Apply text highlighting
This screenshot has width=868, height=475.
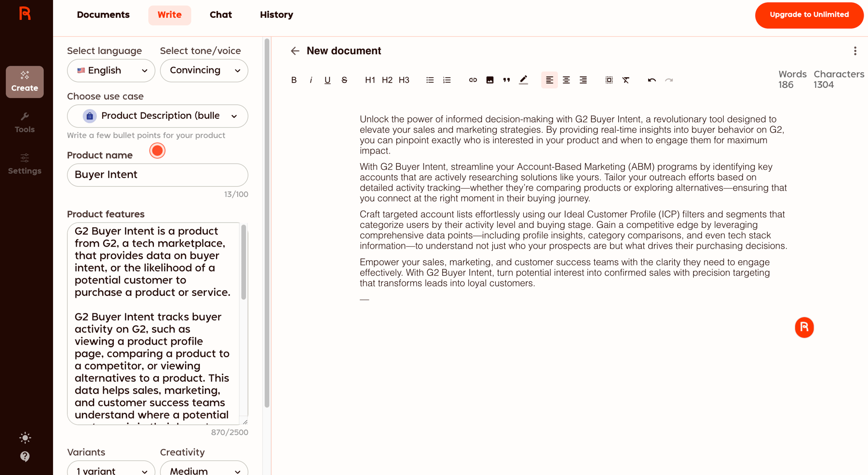[523, 80]
